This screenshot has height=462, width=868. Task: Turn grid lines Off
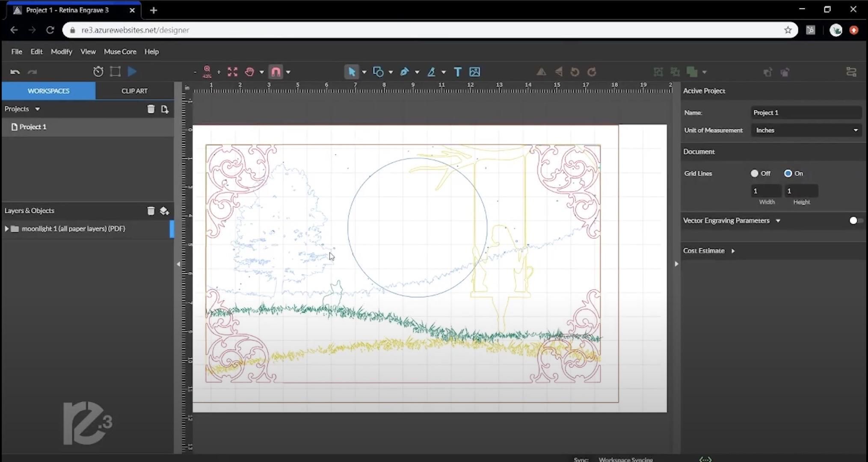pos(754,173)
